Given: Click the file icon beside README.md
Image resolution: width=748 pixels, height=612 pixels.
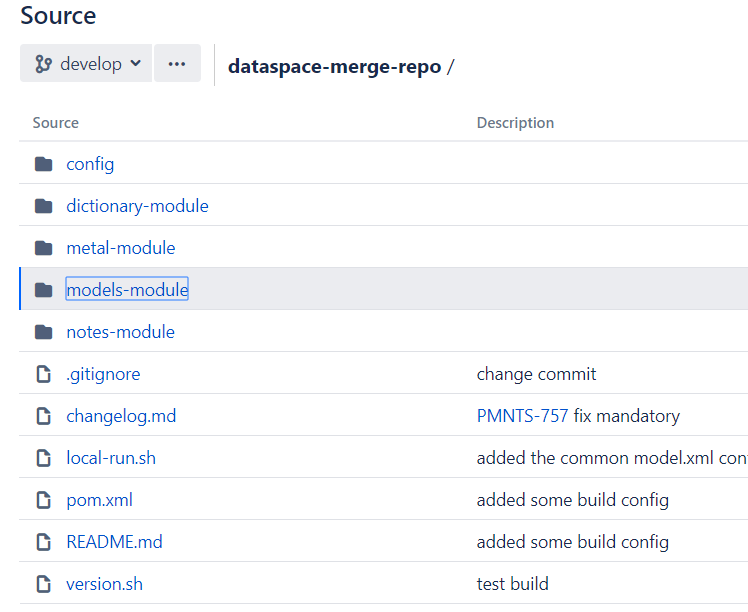Looking at the screenshot, I should coord(43,542).
